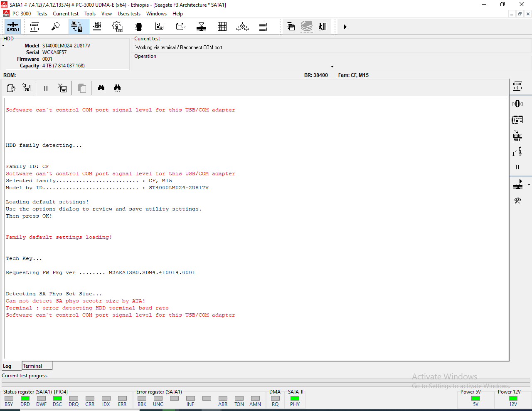Open the hammer and wrench tools icon
Viewport: 532px width, 411px height.
point(517,201)
